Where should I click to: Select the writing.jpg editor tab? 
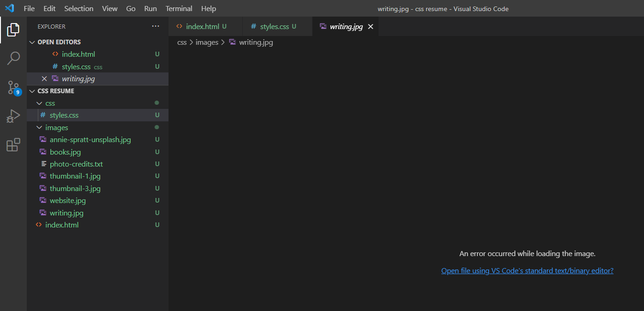(346, 27)
